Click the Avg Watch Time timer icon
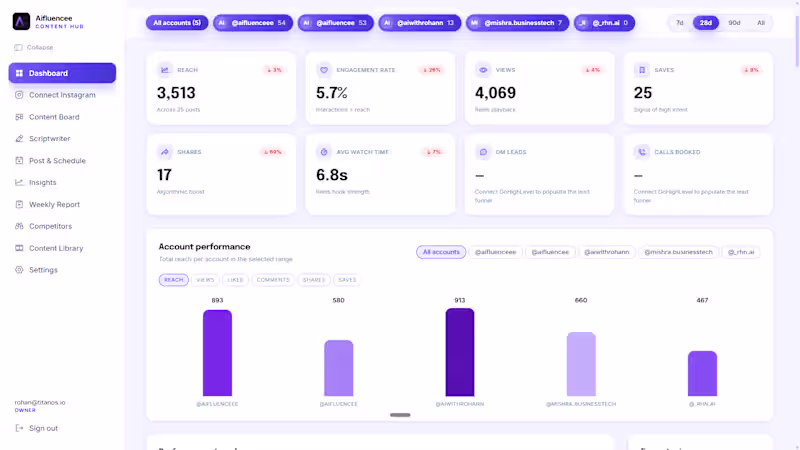This screenshot has width=800, height=450. [324, 152]
